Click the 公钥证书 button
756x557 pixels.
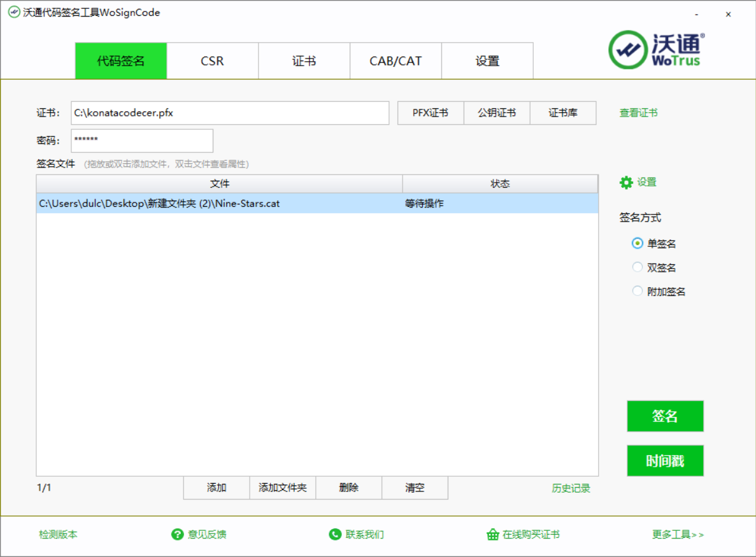tap(497, 113)
